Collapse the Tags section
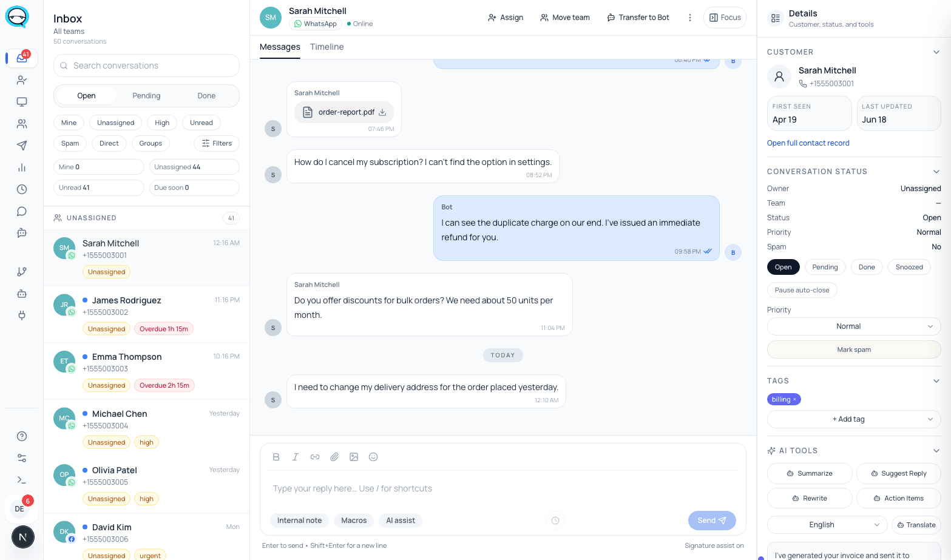This screenshot has width=951, height=560. (x=936, y=381)
